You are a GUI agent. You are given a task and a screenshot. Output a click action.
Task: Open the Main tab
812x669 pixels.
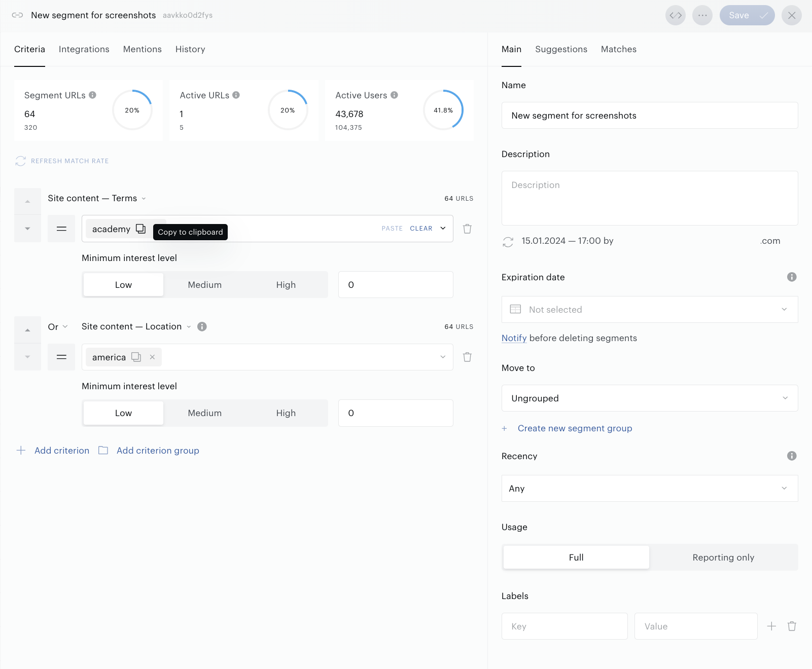511,49
